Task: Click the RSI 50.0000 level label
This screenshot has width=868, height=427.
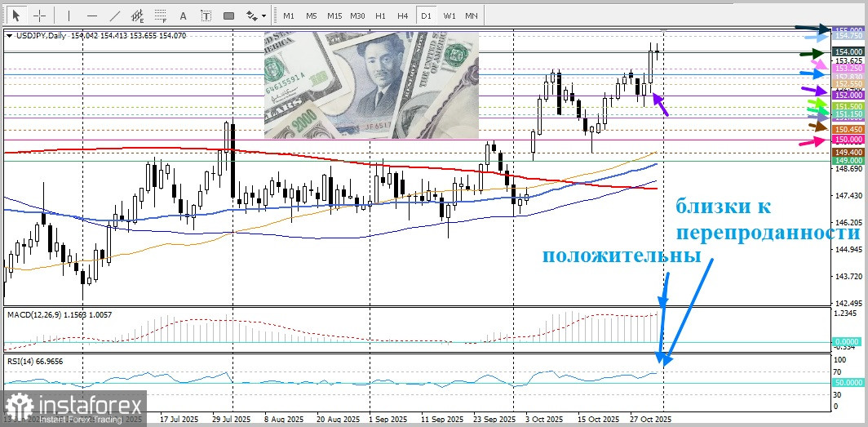Action: click(848, 383)
